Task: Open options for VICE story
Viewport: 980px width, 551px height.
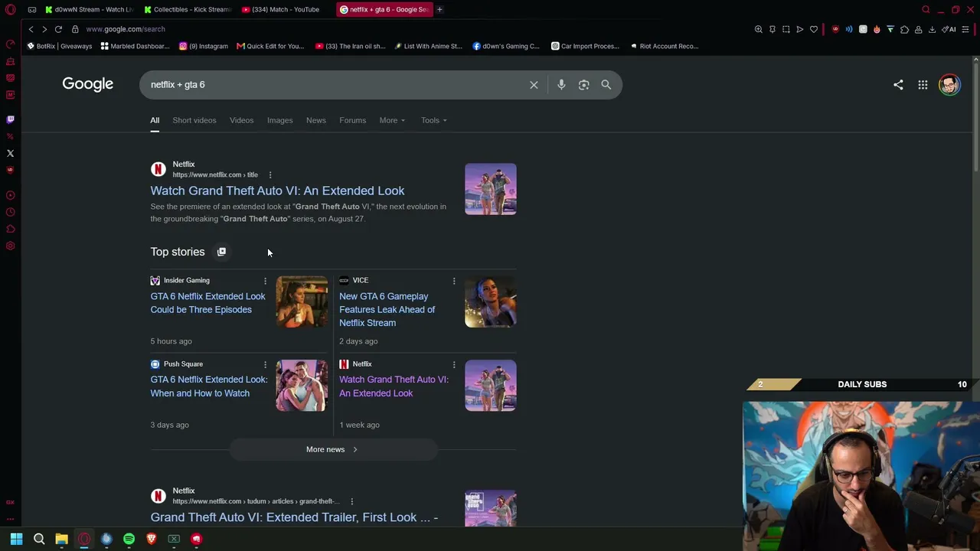Action: [x=453, y=281]
